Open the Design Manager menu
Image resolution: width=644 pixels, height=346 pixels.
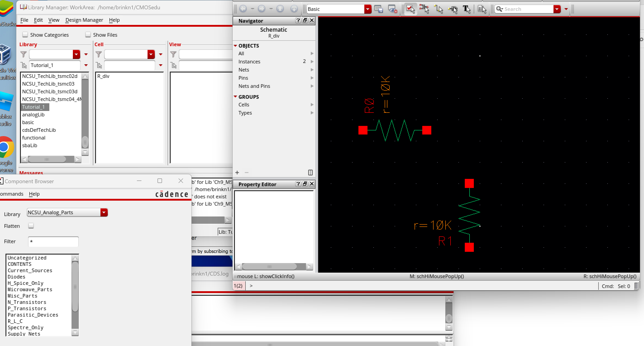(x=84, y=20)
